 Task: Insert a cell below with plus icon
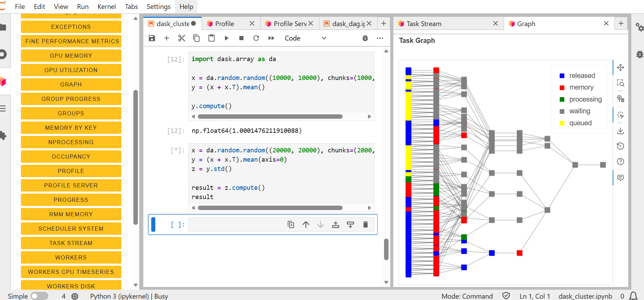[x=167, y=38]
